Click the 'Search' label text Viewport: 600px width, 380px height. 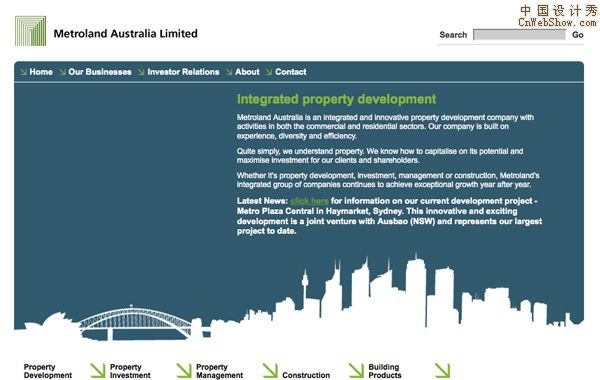(453, 35)
